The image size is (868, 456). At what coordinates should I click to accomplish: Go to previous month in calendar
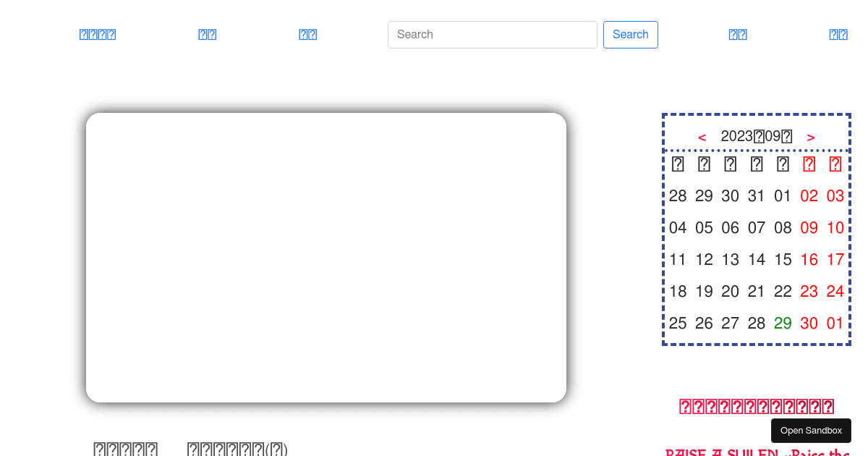point(702,137)
